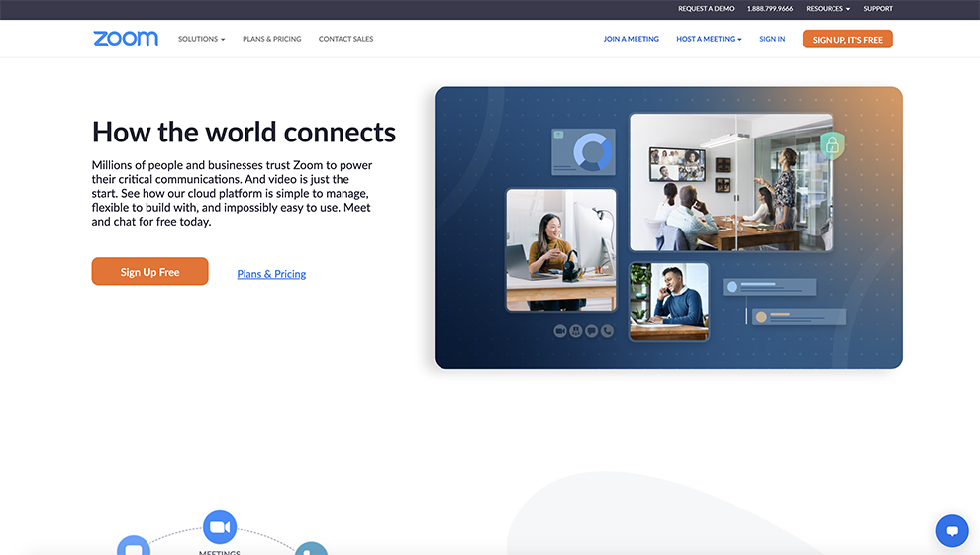Click the photo of man on phone

point(669,302)
